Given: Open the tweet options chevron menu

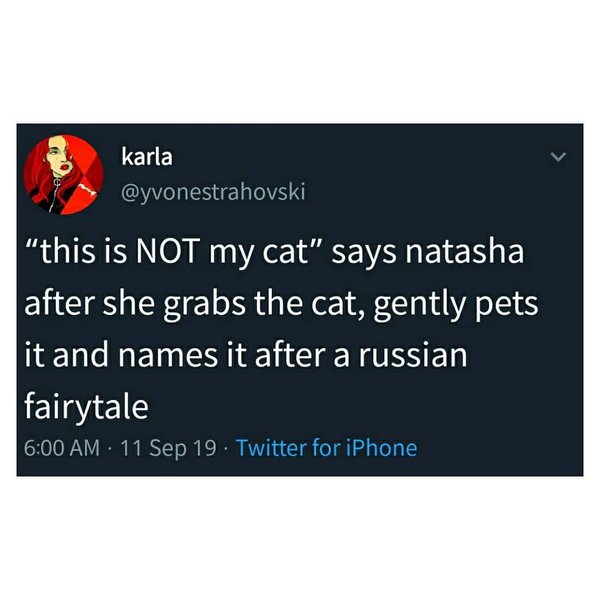Looking at the screenshot, I should click(x=560, y=158).
